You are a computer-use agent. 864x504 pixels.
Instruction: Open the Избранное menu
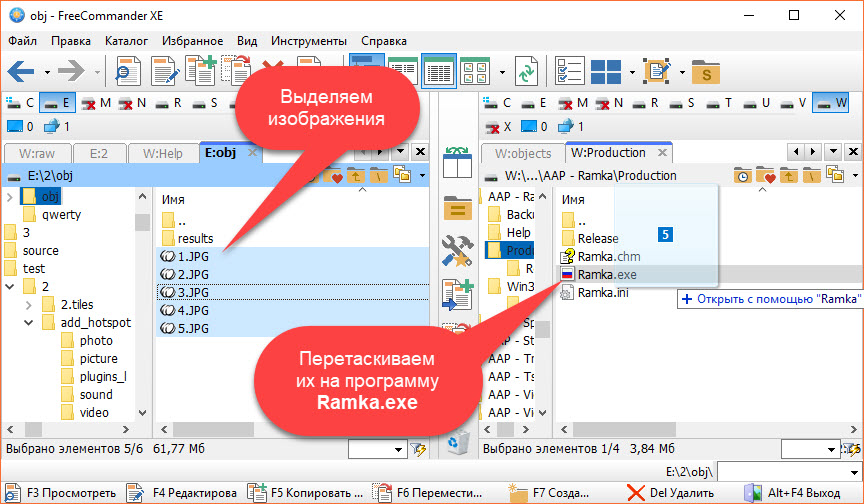pos(192,41)
